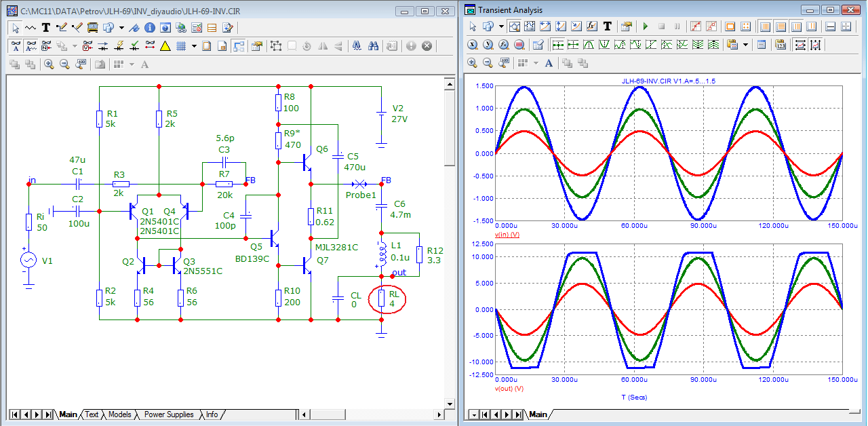Screen dimensions: 868x426
Task: Select Scale mode magnifier-box icon in Transient Analysis
Action: pyautogui.click(x=514, y=26)
